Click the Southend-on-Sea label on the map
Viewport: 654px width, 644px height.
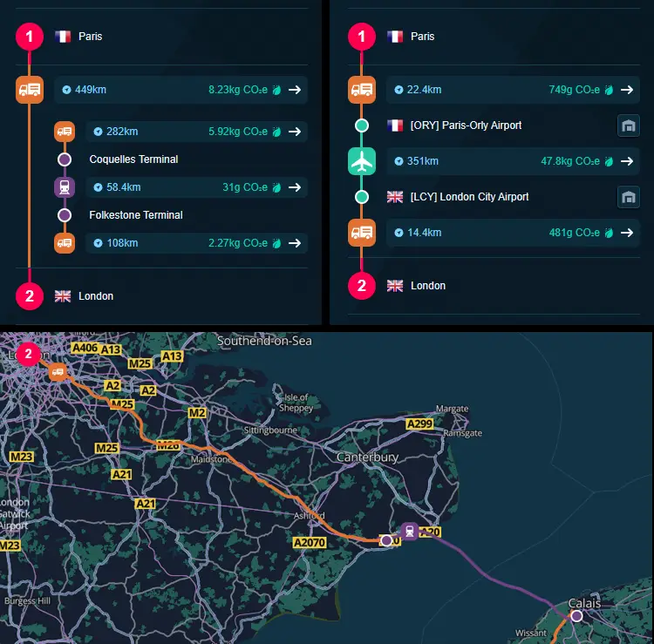tap(264, 341)
